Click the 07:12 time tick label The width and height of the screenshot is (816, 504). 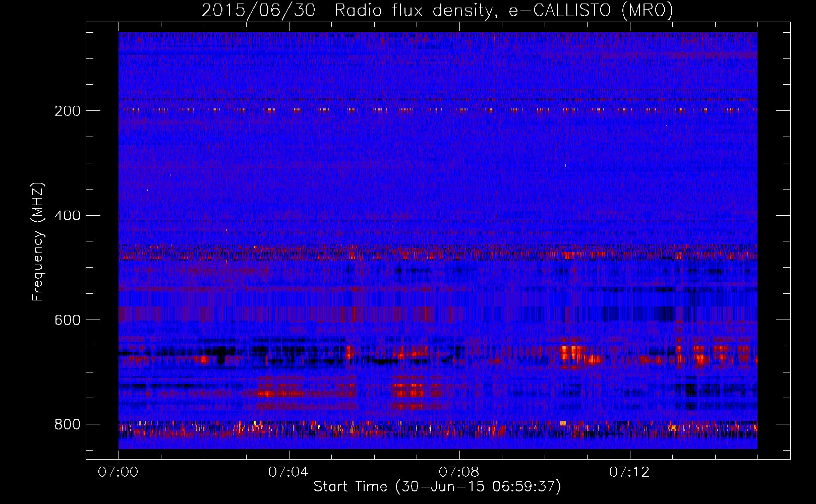(x=629, y=472)
